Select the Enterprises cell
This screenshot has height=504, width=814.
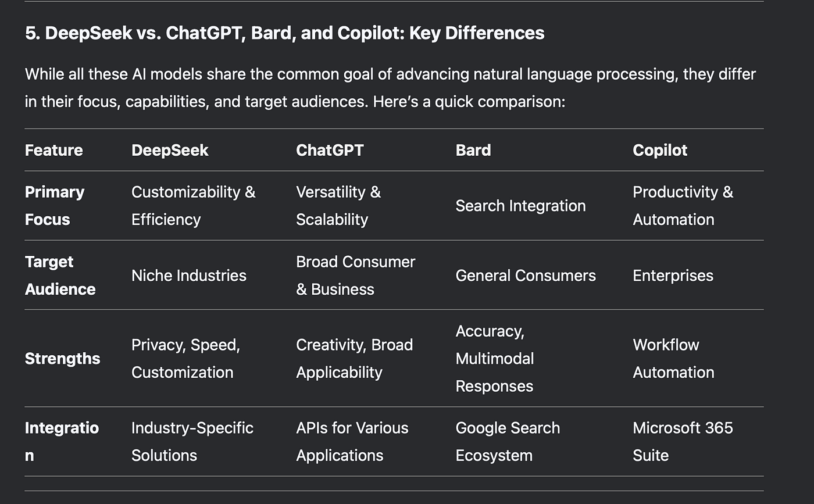point(673,275)
